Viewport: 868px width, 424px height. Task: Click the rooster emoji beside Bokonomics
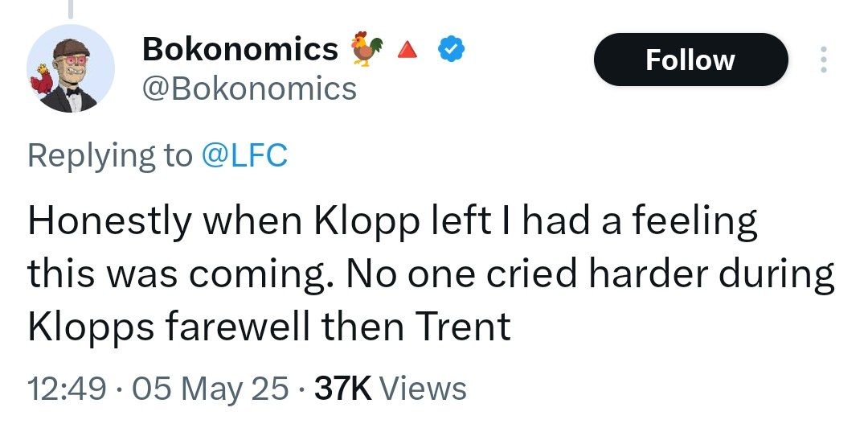(x=366, y=49)
